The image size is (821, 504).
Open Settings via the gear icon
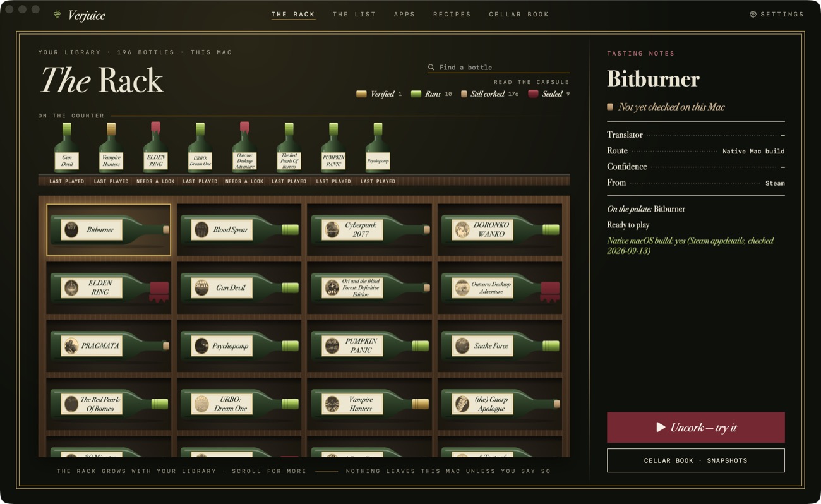pos(753,14)
